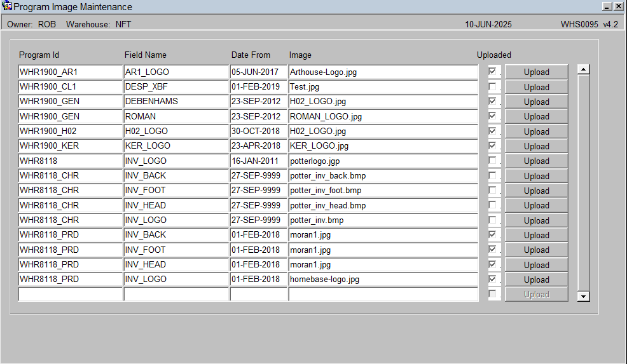627x364 pixels.
Task: Select the WHR1900_KER Program Id field
Action: pos(71,146)
